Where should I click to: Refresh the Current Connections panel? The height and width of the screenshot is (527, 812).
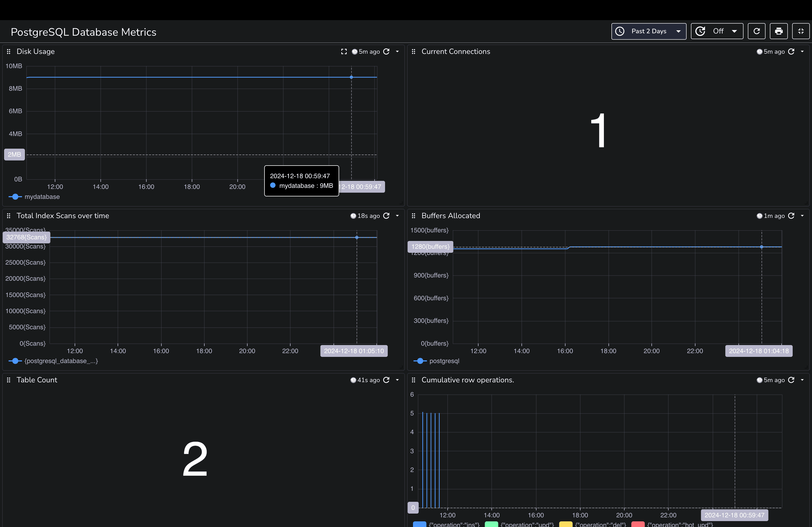[x=791, y=52]
